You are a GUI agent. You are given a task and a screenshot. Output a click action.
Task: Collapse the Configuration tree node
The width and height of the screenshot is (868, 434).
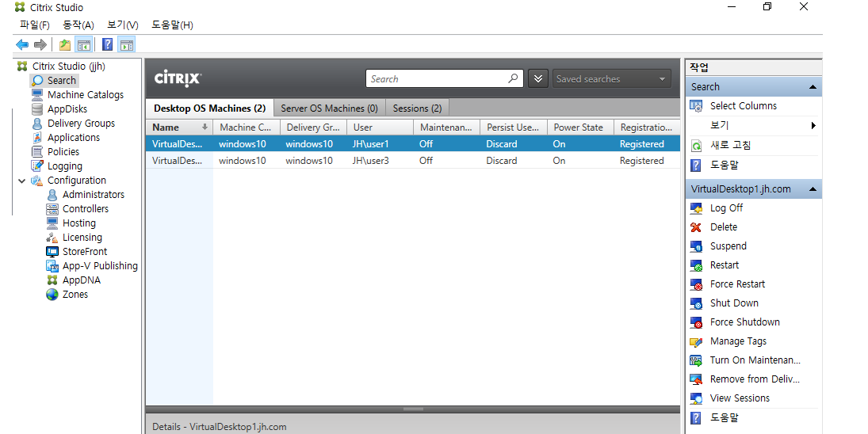21,181
